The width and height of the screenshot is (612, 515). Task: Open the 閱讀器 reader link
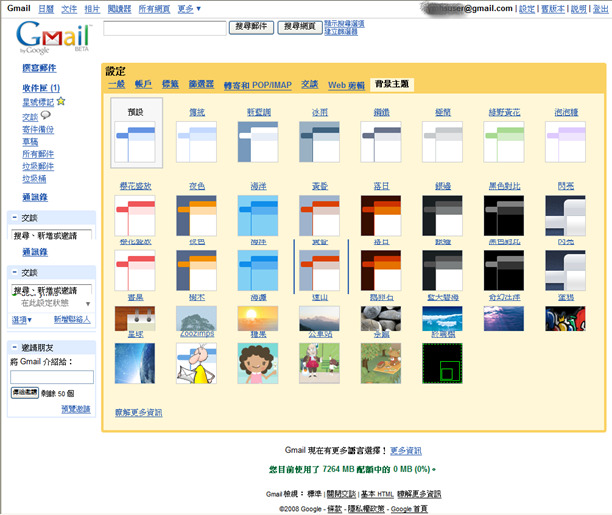click(119, 9)
